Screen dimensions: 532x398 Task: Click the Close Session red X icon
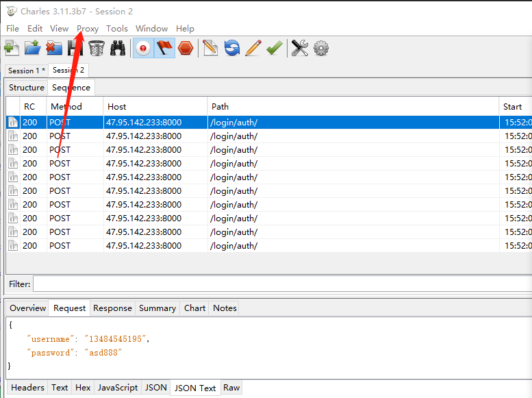coord(54,48)
